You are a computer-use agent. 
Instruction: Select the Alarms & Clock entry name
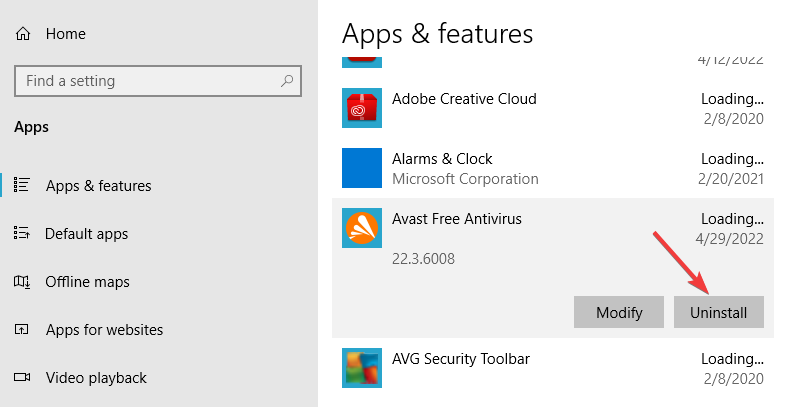(442, 159)
